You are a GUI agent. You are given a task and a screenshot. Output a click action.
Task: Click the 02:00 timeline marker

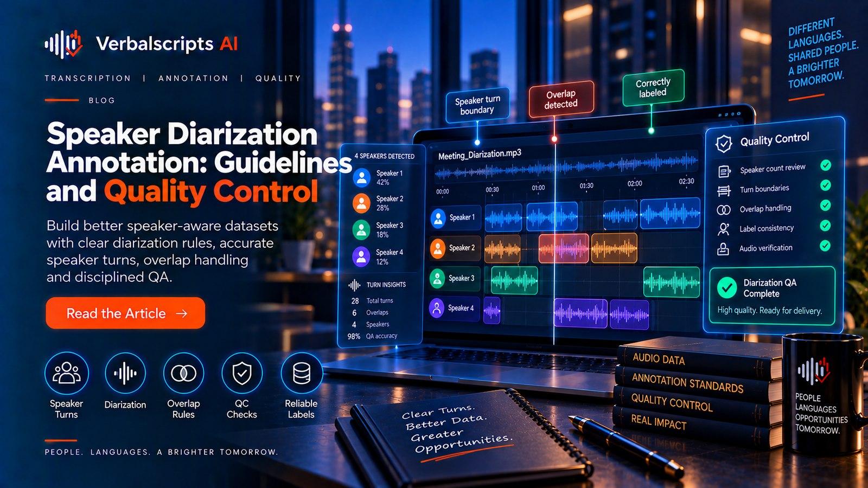tap(635, 184)
